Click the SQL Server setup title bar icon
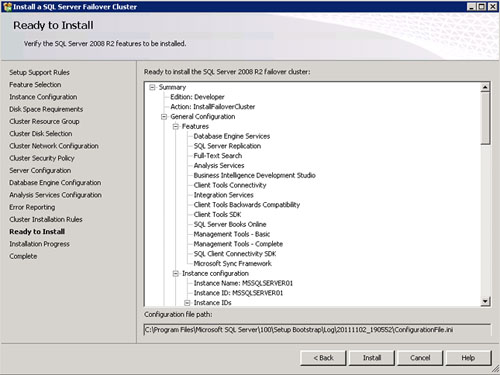Image resolution: width=500 pixels, height=375 pixels. point(7,7)
